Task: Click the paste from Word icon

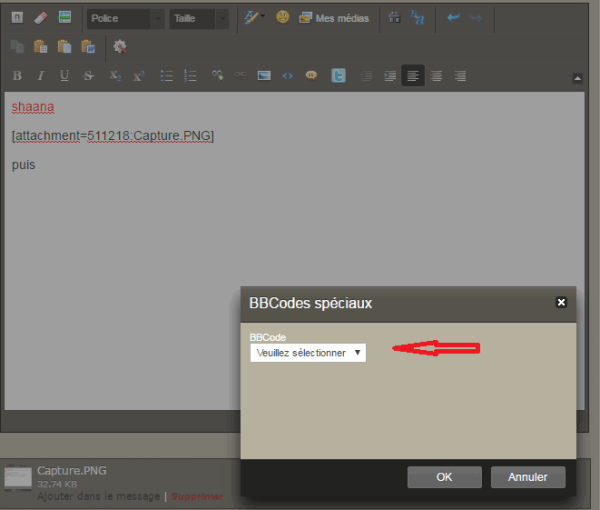Action: 88,47
